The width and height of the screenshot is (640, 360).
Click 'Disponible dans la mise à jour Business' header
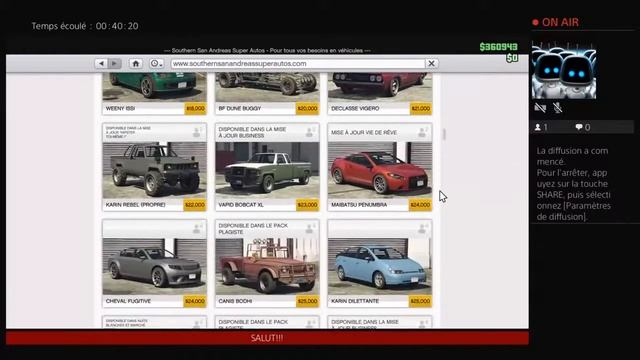(x=252, y=132)
